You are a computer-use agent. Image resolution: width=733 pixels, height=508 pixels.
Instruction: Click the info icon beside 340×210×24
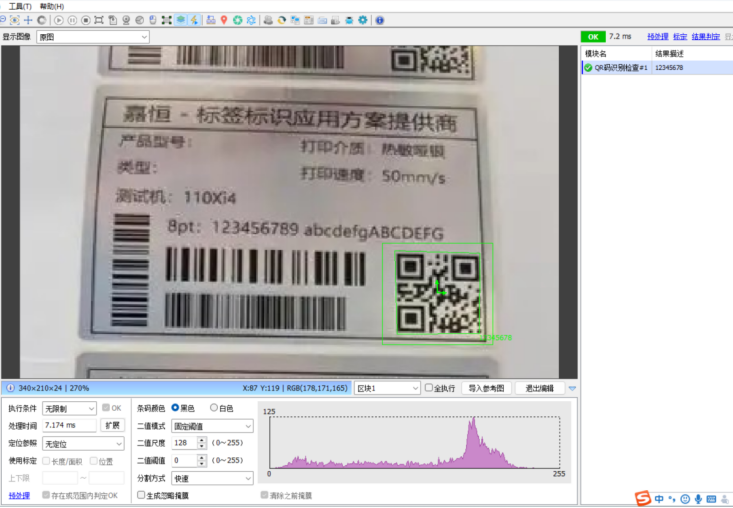(10, 388)
